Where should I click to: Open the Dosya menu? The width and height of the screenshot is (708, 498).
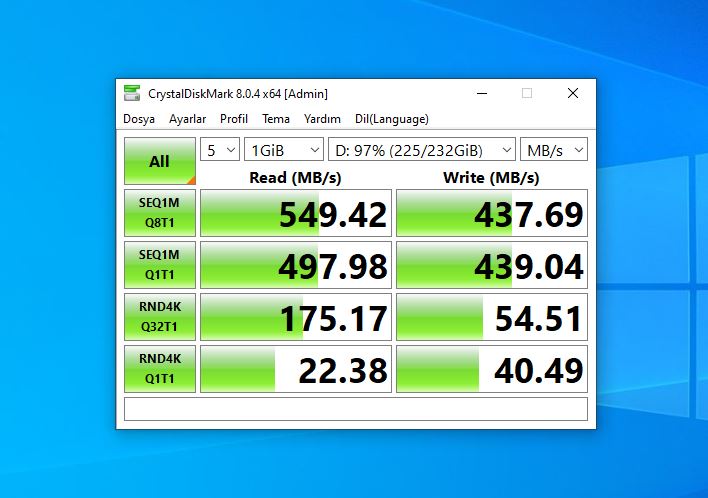[x=139, y=119]
